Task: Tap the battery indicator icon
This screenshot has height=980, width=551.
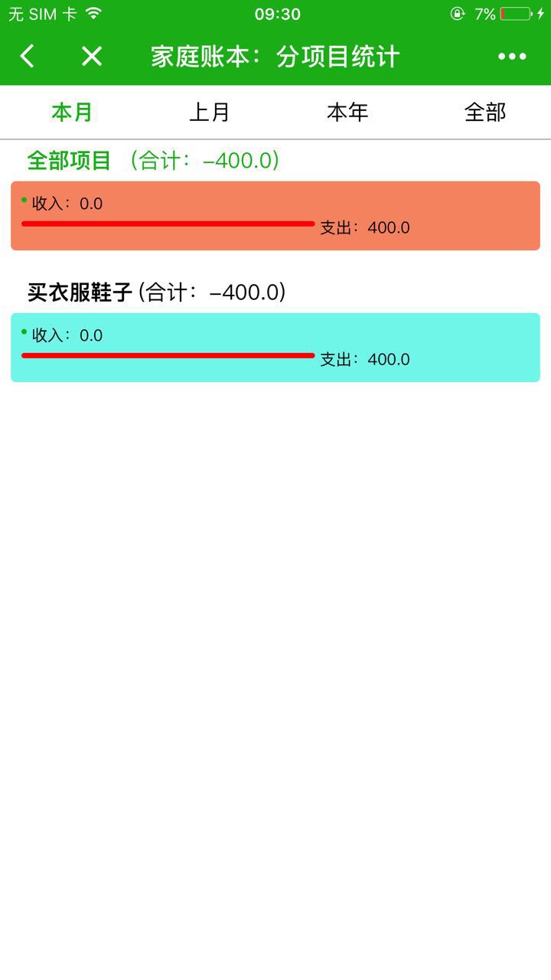Action: [516, 14]
